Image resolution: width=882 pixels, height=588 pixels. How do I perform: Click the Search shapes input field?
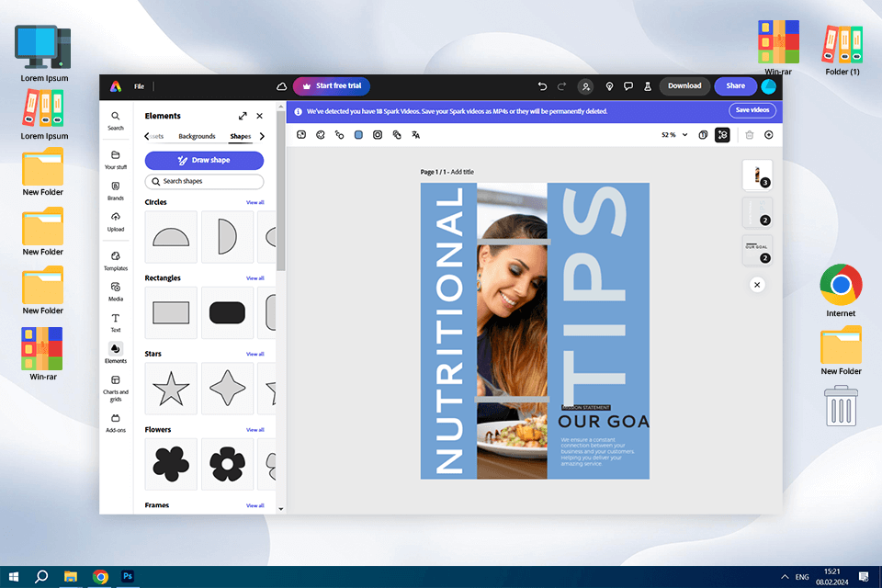pyautogui.click(x=204, y=181)
